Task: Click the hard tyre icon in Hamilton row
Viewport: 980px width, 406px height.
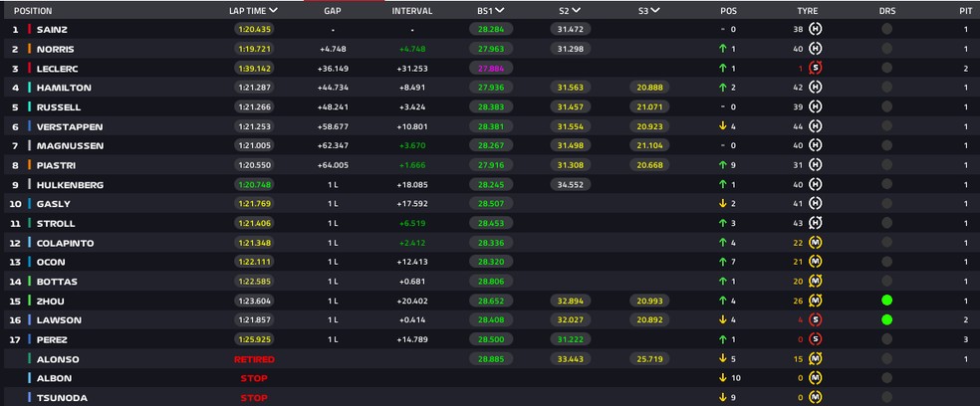Action: [x=815, y=88]
